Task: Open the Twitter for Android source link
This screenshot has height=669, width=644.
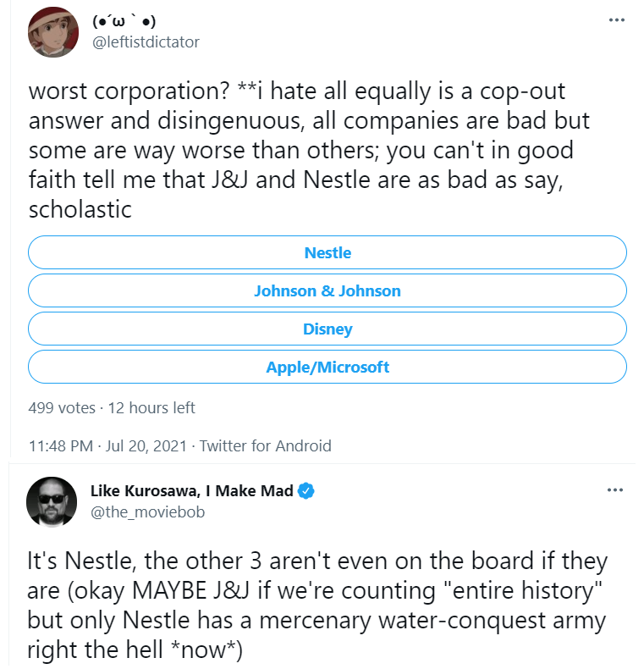Action: pos(265,445)
